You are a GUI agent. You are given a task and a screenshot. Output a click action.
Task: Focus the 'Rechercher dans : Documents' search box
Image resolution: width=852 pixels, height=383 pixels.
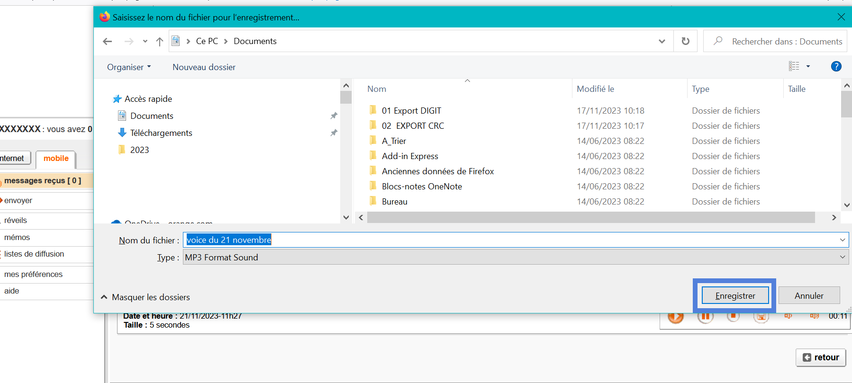point(775,41)
